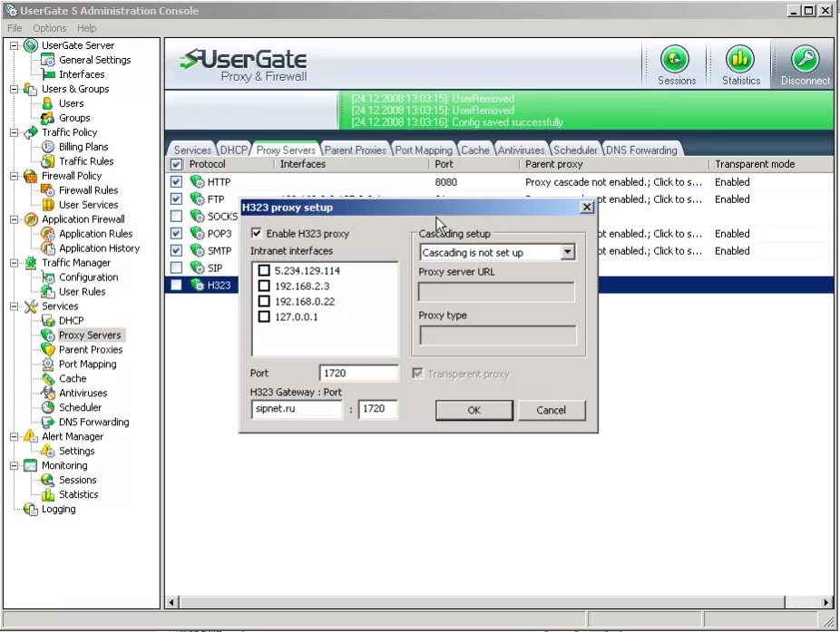The image size is (840, 632).
Task: Sort the table by Protocol column header
Action: [x=207, y=164]
